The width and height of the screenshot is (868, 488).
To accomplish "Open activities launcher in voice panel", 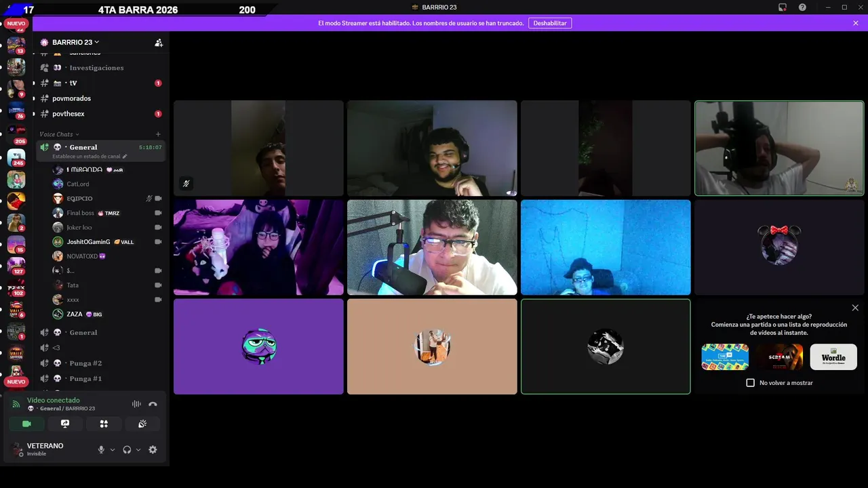I will tap(104, 424).
